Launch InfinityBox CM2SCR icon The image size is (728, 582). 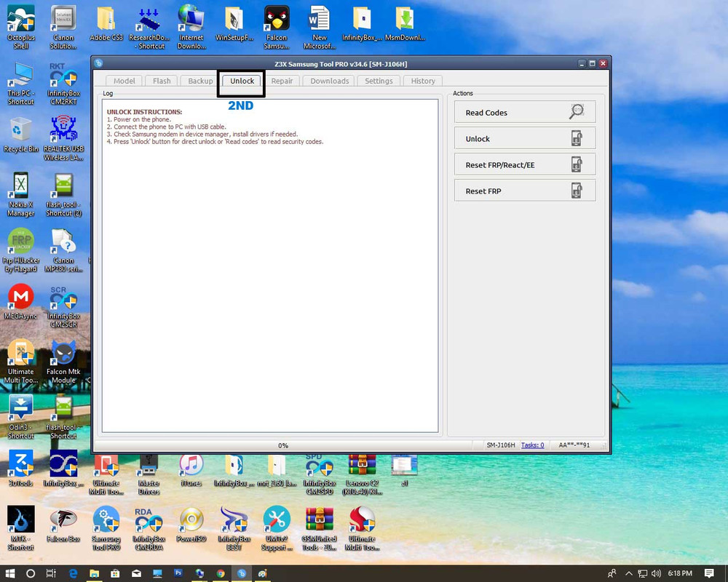pos(63,306)
